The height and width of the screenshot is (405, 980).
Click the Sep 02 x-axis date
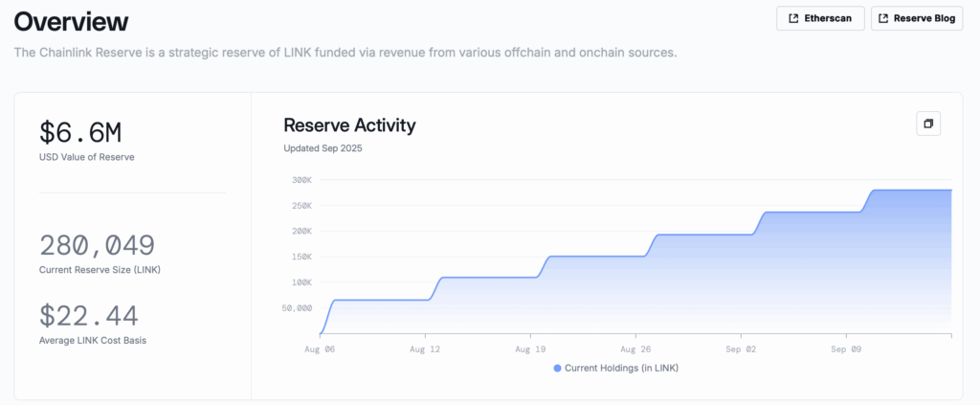pos(741,350)
